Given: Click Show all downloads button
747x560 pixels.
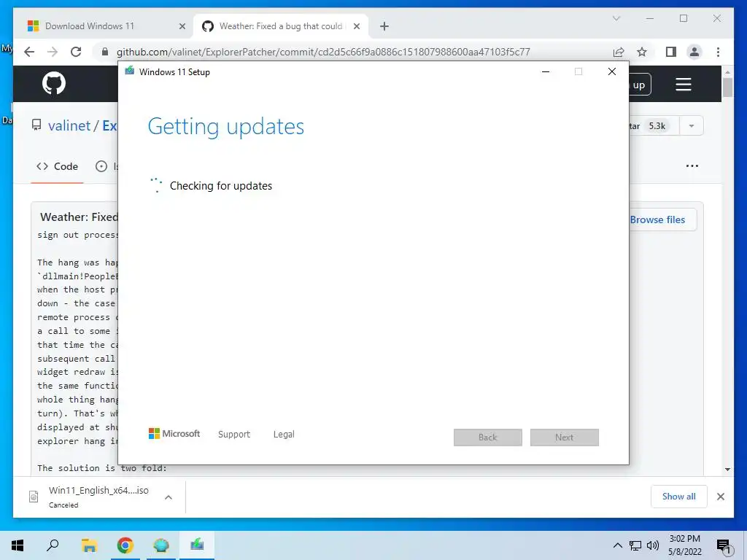Looking at the screenshot, I should click(x=679, y=496).
